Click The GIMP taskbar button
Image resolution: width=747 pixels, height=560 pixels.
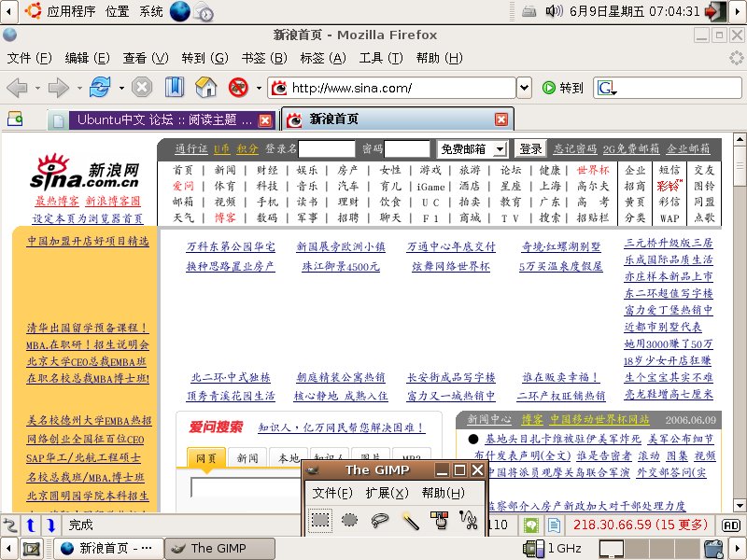(x=220, y=549)
